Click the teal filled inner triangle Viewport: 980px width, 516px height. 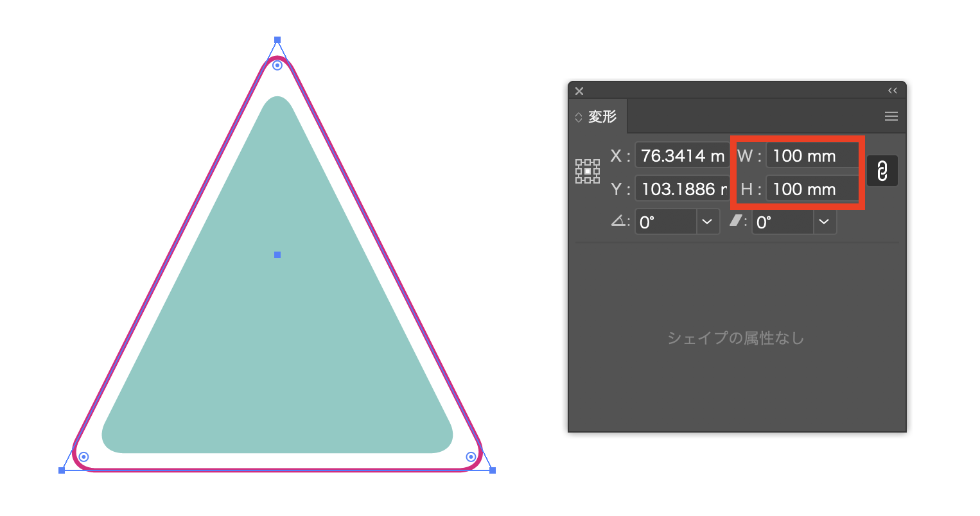[x=277, y=321]
